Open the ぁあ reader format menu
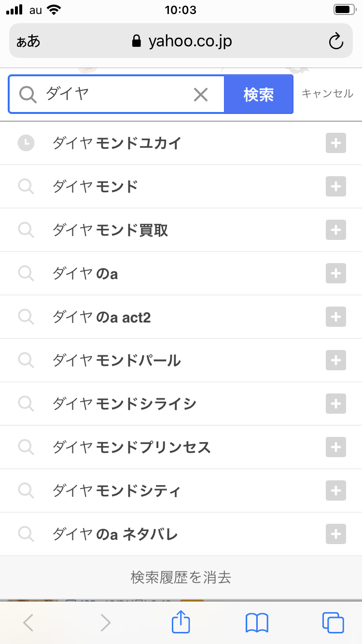This screenshot has width=362, height=644. click(x=28, y=42)
